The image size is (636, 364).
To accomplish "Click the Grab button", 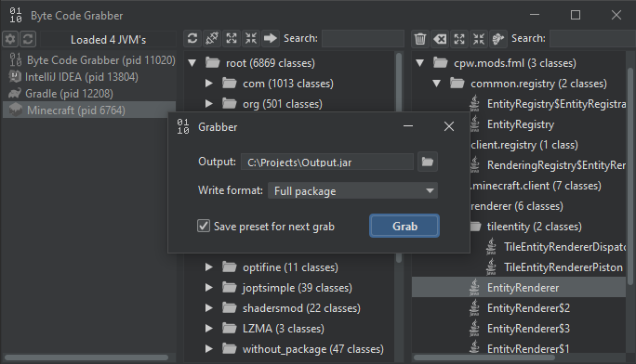I will click(x=404, y=226).
